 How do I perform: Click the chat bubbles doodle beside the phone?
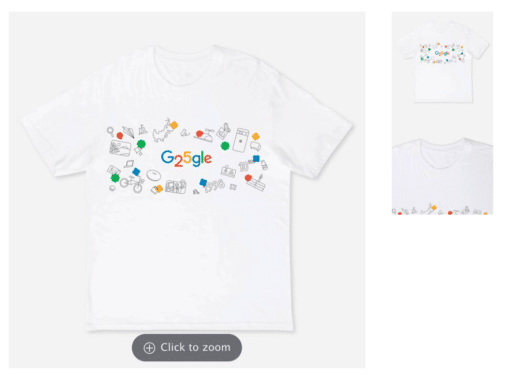255,146
